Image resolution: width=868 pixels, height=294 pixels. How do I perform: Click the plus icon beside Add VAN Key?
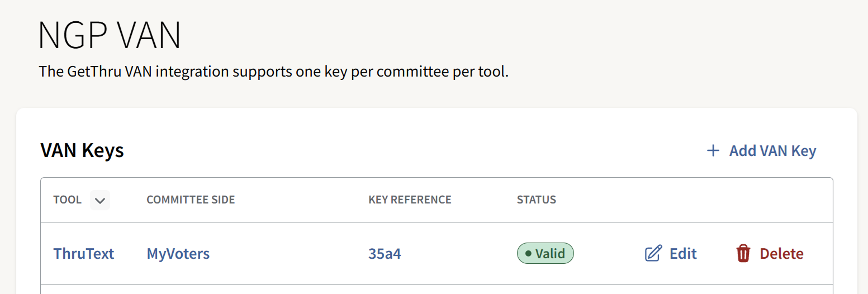[x=713, y=151]
